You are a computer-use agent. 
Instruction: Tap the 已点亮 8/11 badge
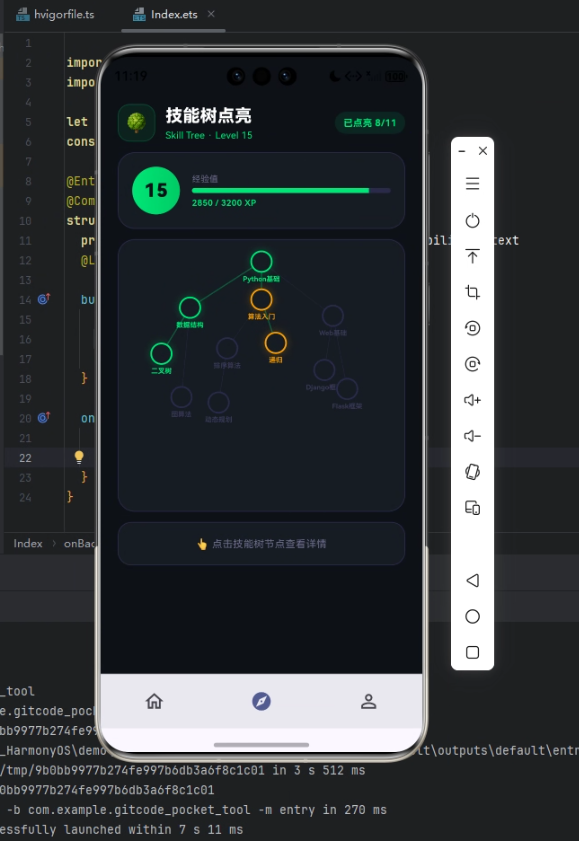369,123
